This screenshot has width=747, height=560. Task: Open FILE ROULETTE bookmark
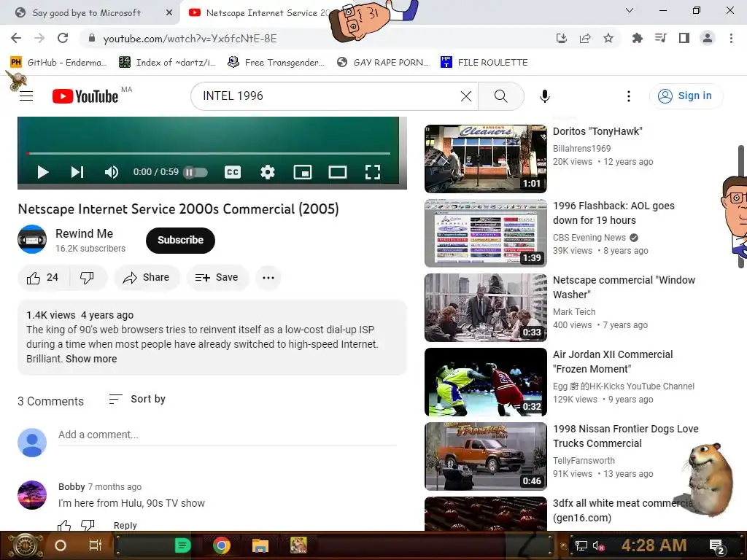coord(484,63)
